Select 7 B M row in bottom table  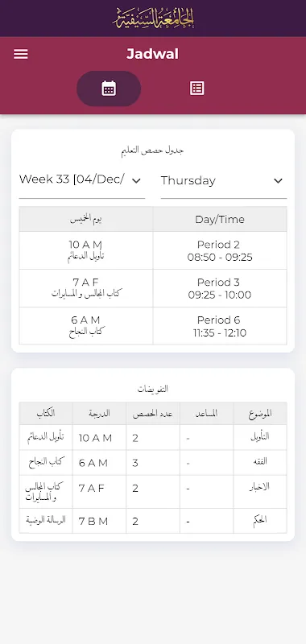click(153, 521)
